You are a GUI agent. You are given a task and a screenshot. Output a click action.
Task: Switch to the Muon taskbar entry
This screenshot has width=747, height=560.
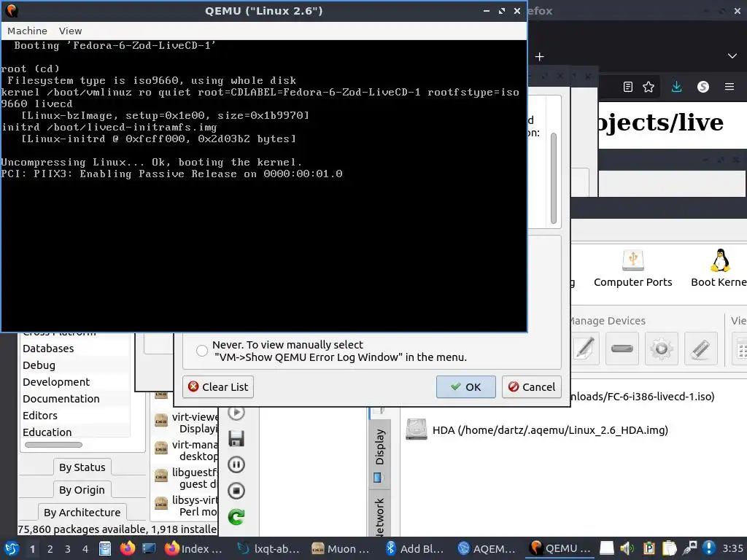341,549
